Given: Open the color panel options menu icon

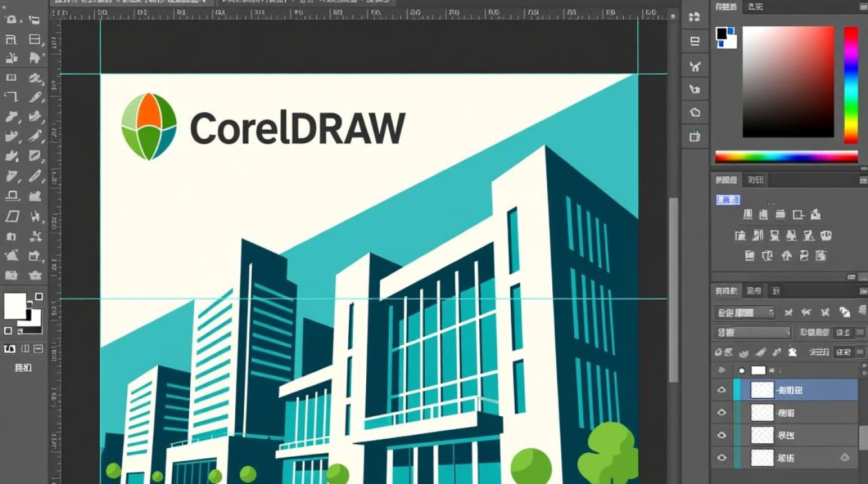Looking at the screenshot, I should 863,6.
